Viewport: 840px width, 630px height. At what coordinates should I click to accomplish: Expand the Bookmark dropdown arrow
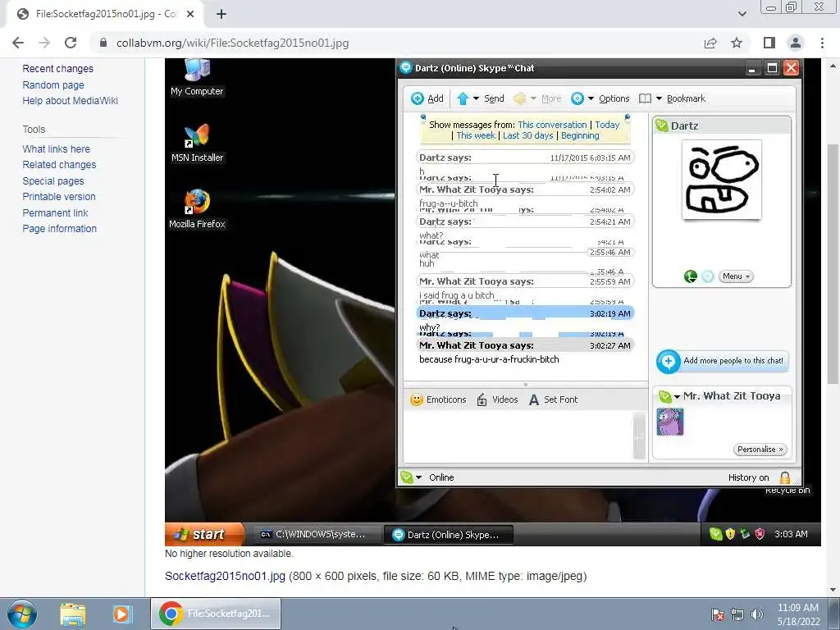(659, 98)
